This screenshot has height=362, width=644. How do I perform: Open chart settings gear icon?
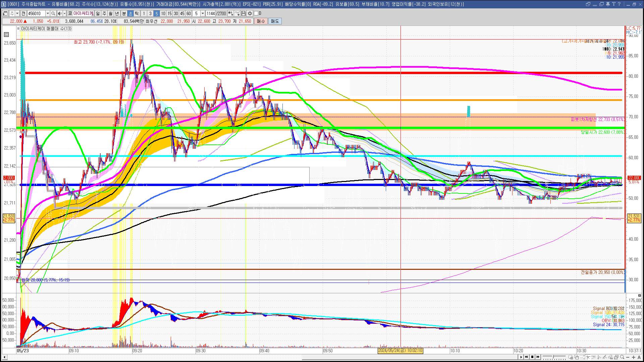(250, 13)
